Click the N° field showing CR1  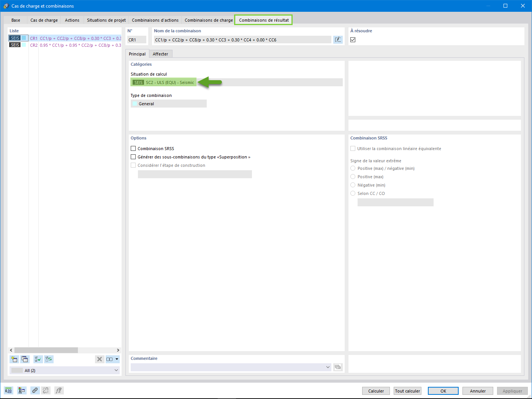(137, 40)
